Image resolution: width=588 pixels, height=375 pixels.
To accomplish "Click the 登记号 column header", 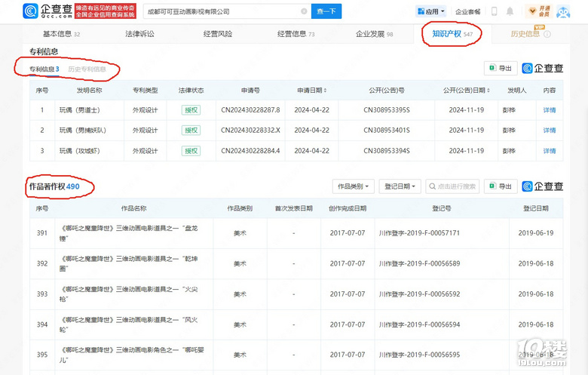I will point(442,208).
